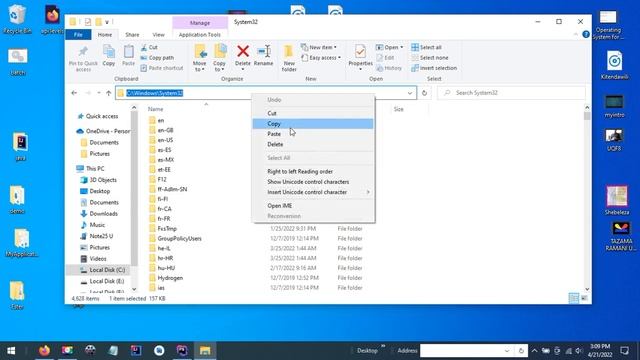Click the taskbar Address input field
Screen dimensions: 640x360
[462, 351]
